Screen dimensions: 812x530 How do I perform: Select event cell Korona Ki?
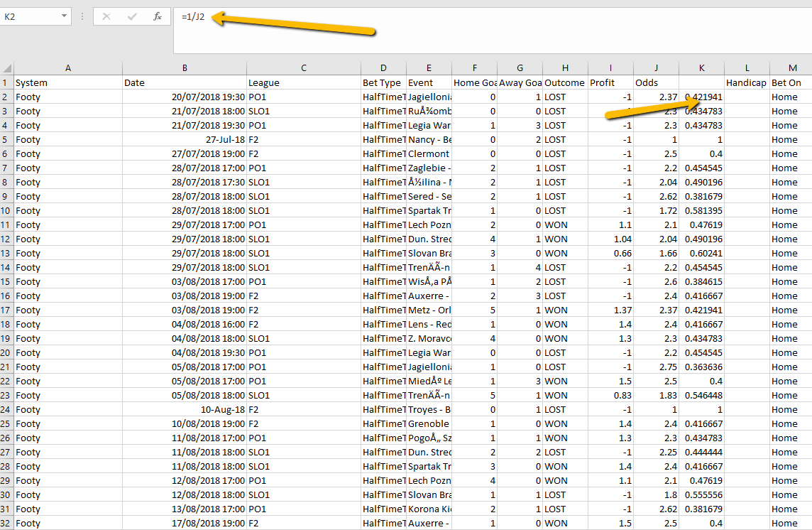[x=429, y=509]
